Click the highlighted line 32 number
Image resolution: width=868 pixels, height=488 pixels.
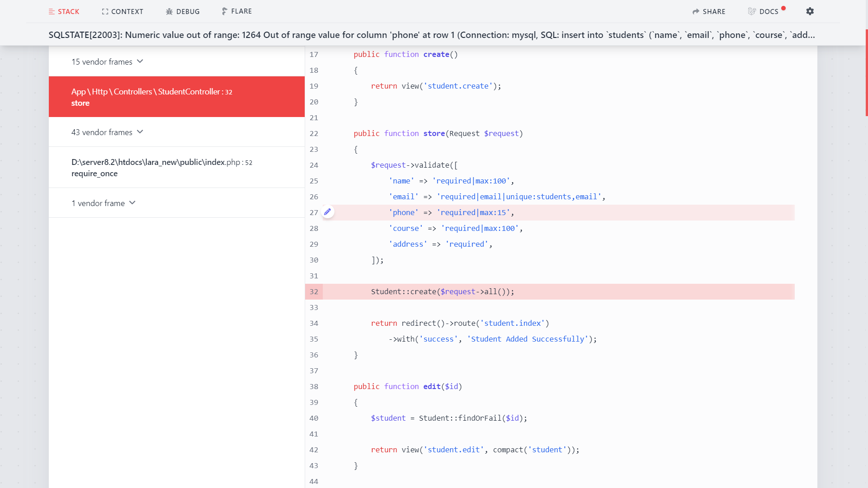tap(314, 291)
